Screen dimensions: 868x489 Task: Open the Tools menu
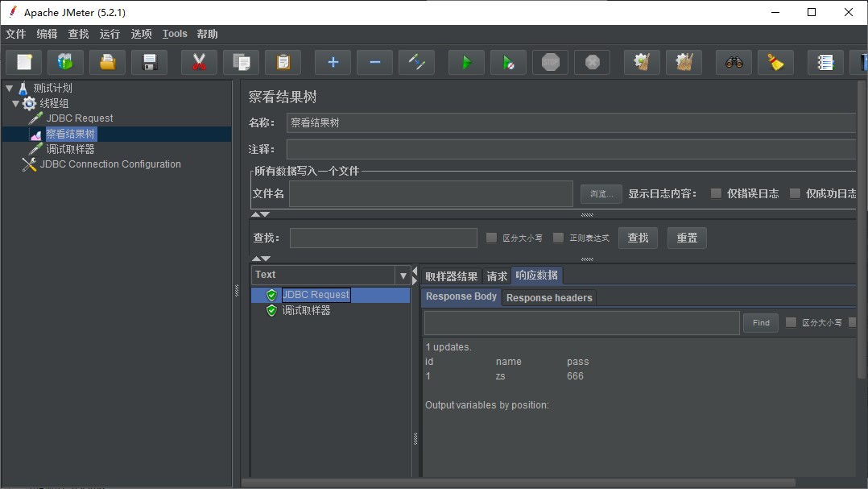click(175, 34)
